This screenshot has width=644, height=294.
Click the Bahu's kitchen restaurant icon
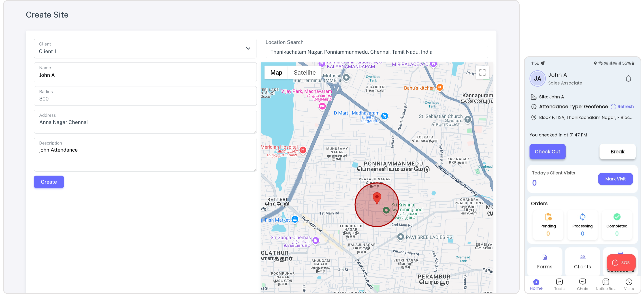[x=440, y=87]
